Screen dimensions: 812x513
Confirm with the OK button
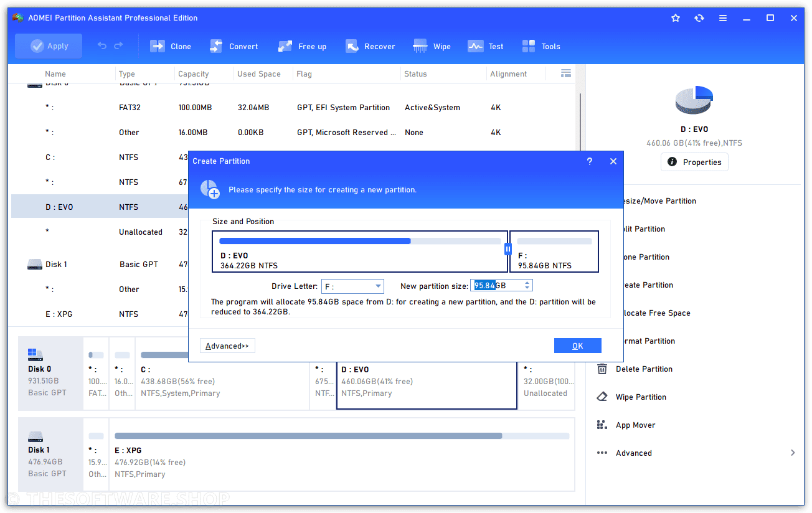[578, 346]
